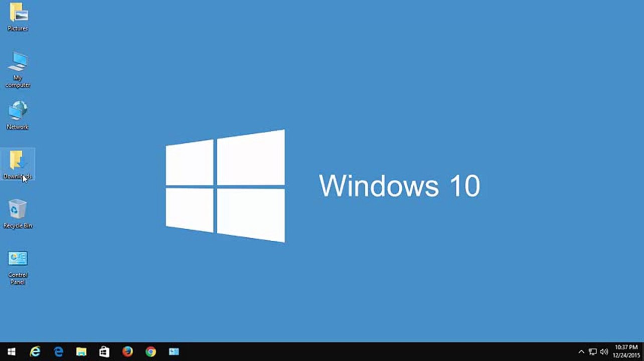Viewport: 644px width, 361px height.
Task: Open the light-blue app pinned after Chrome
Action: [174, 351]
